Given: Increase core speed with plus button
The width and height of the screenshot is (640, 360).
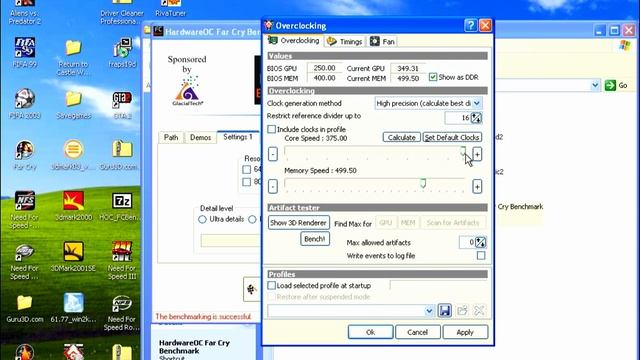Looking at the screenshot, I should tap(477, 154).
